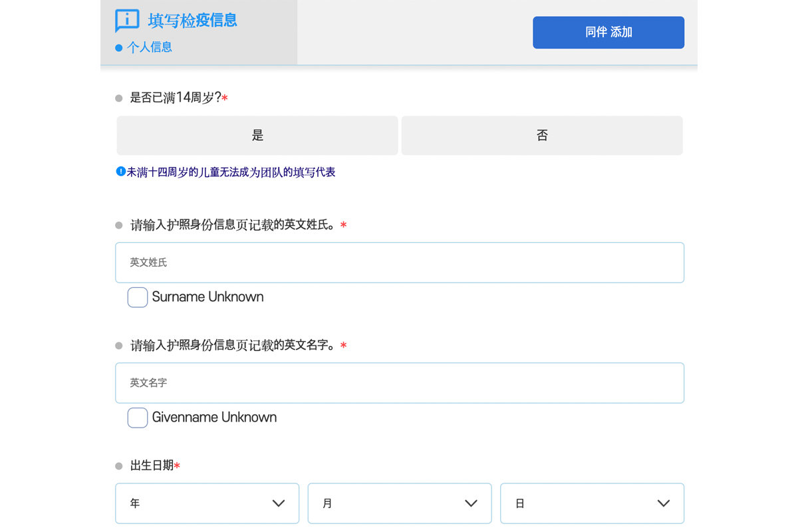Toggle the Surname Unknown checkbox
Viewport: 798px width, 532px height.
(x=137, y=297)
